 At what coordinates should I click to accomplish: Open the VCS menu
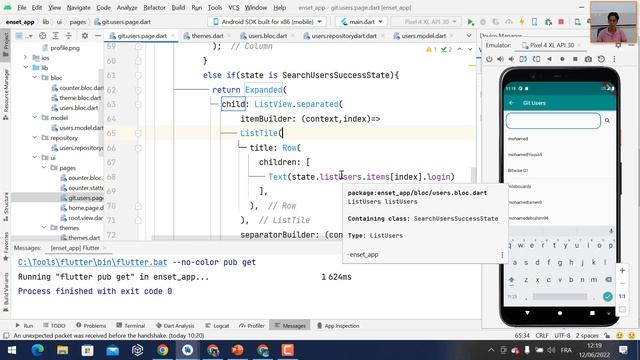[x=233, y=7]
